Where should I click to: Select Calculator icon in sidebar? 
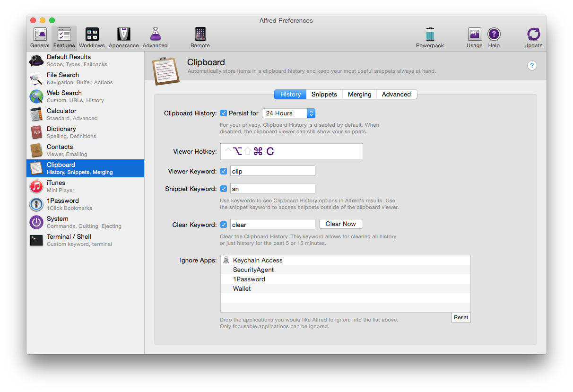[36, 114]
